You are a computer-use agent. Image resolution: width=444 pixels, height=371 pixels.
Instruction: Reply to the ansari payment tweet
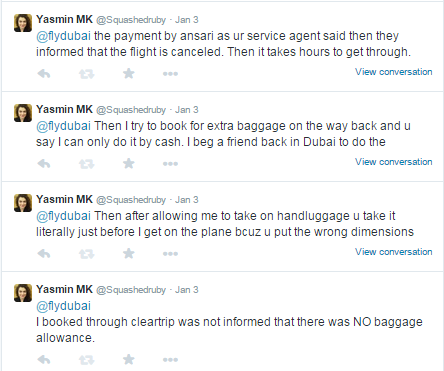[44, 73]
